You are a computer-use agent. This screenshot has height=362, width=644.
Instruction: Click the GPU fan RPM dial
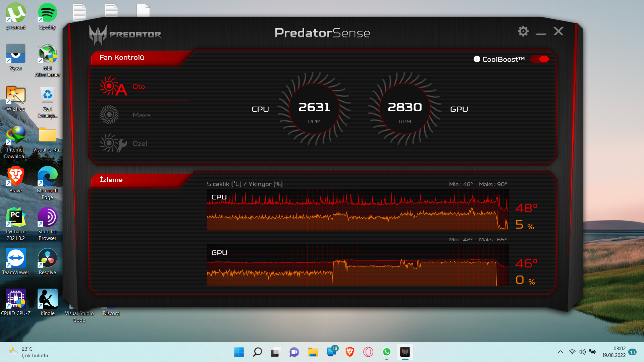[405, 109]
